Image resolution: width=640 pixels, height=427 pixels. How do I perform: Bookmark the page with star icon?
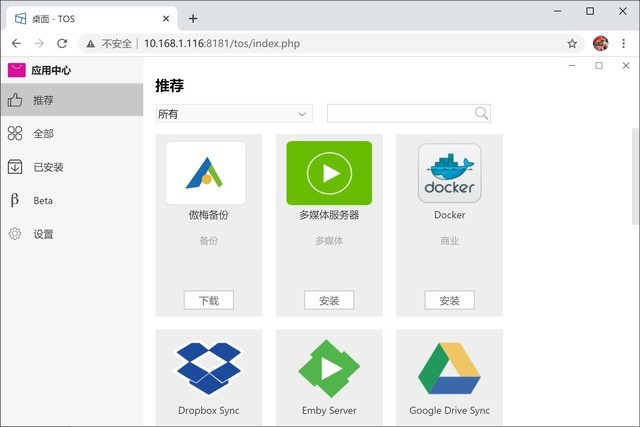point(572,43)
